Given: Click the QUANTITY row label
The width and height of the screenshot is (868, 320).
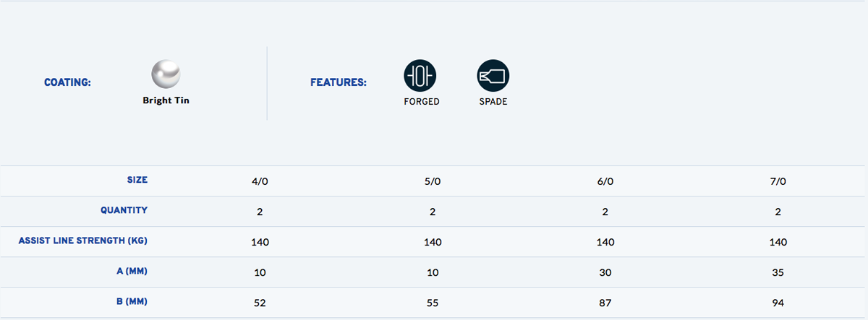Looking at the screenshot, I should (124, 210).
